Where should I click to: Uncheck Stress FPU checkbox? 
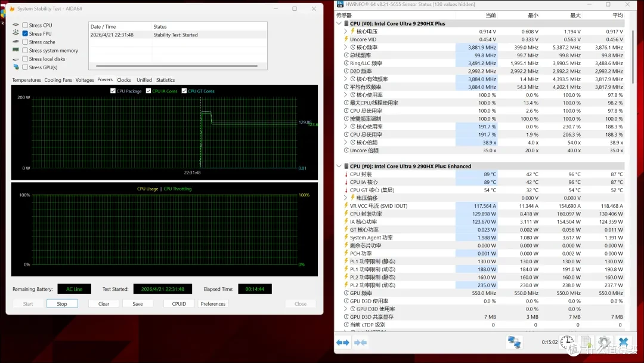25,33
